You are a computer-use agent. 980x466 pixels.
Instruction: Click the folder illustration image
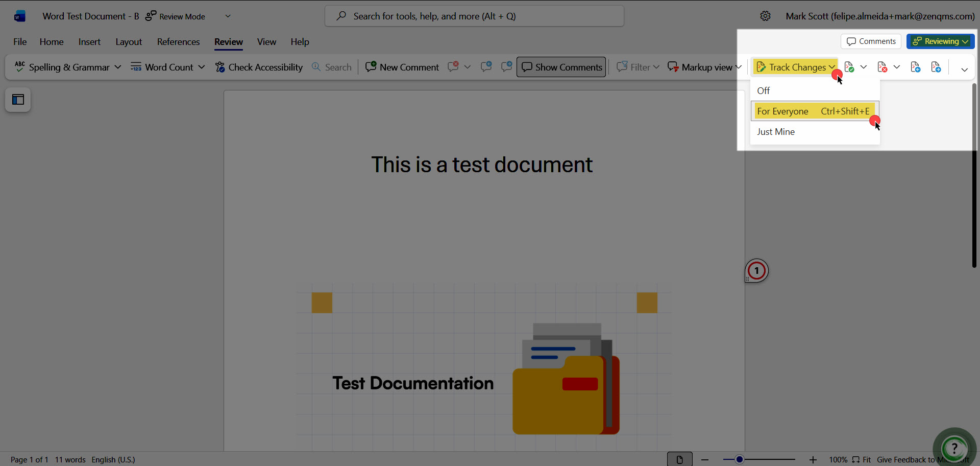[x=566, y=379]
